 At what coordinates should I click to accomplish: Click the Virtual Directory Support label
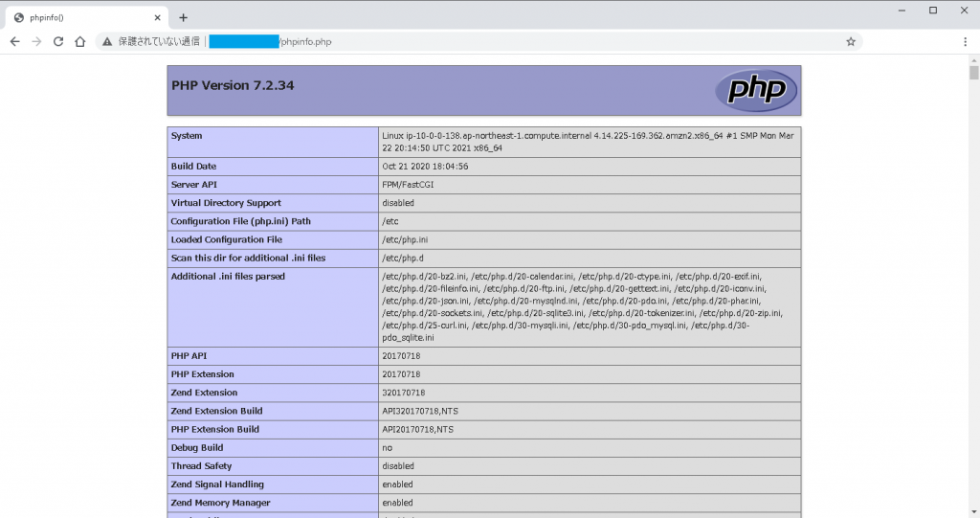tap(226, 203)
